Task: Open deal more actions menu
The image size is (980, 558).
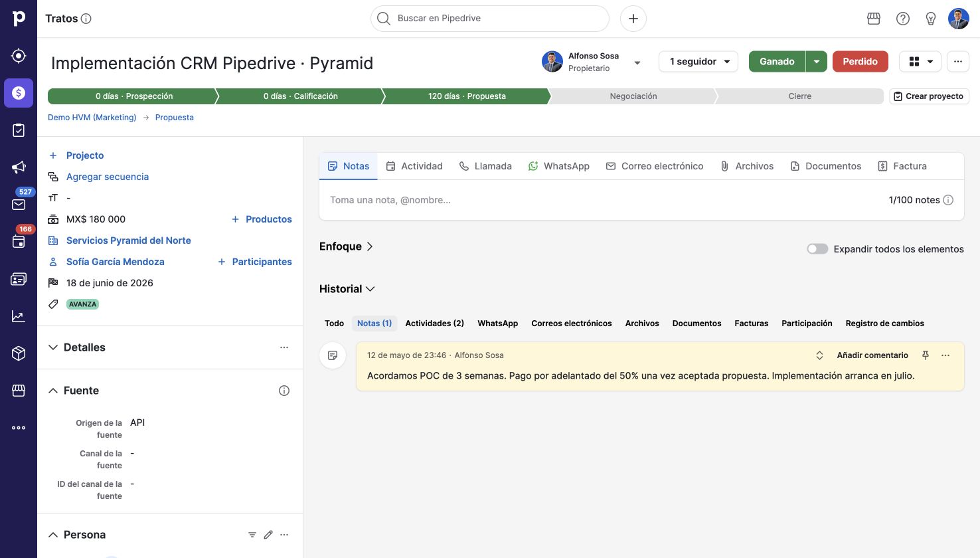Action: click(958, 62)
